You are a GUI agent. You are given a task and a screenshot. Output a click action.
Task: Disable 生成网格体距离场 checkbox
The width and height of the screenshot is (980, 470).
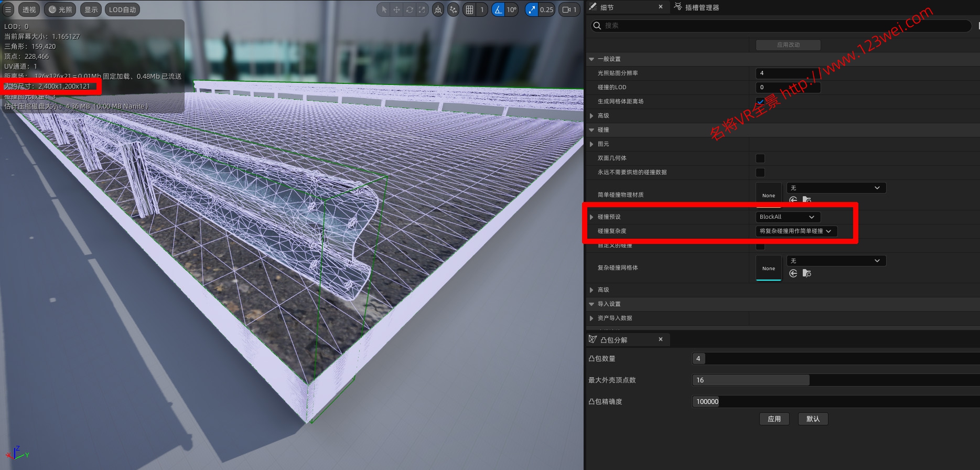coord(760,102)
